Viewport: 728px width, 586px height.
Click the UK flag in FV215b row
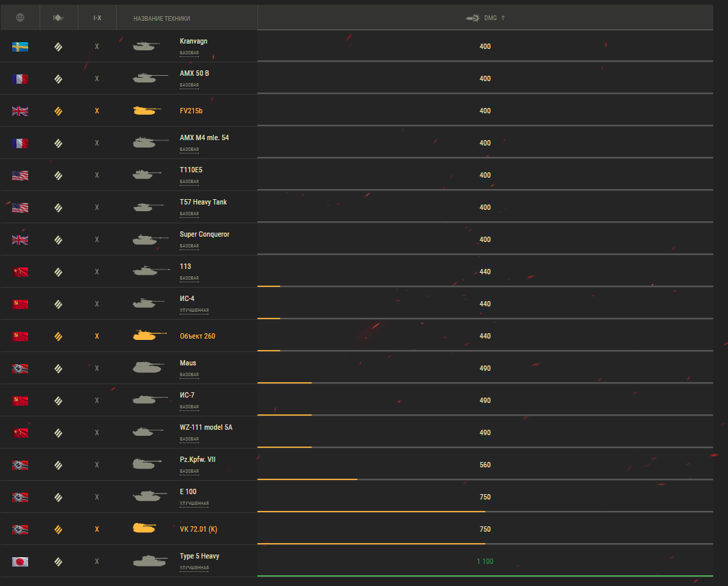point(20,111)
